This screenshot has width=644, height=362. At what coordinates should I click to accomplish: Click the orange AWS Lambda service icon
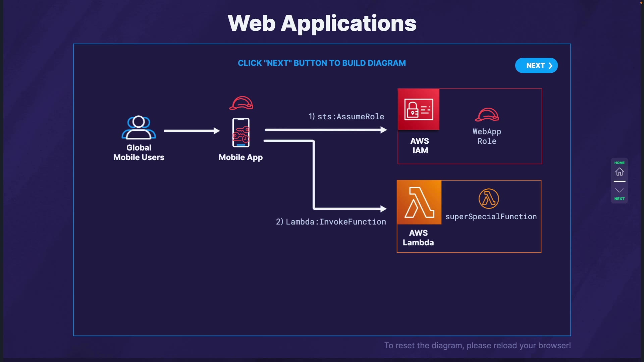[419, 202]
